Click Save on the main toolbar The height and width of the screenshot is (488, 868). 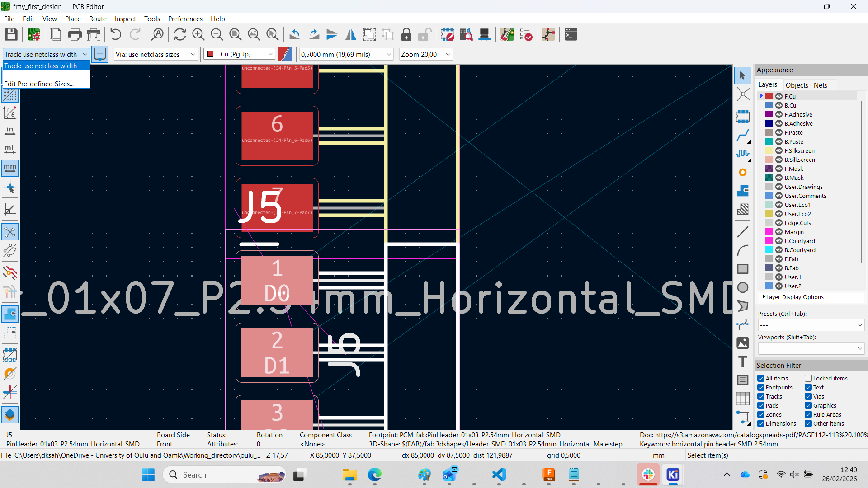click(11, 34)
